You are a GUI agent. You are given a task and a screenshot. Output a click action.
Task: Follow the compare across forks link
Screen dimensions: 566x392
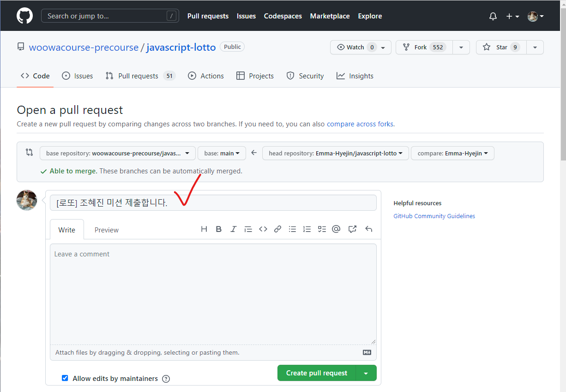360,124
